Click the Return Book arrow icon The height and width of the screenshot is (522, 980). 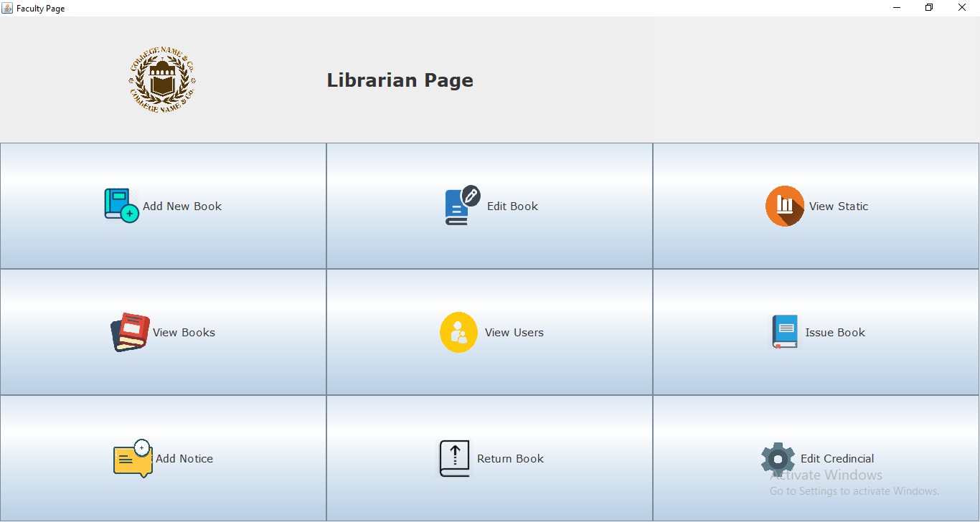click(x=453, y=458)
